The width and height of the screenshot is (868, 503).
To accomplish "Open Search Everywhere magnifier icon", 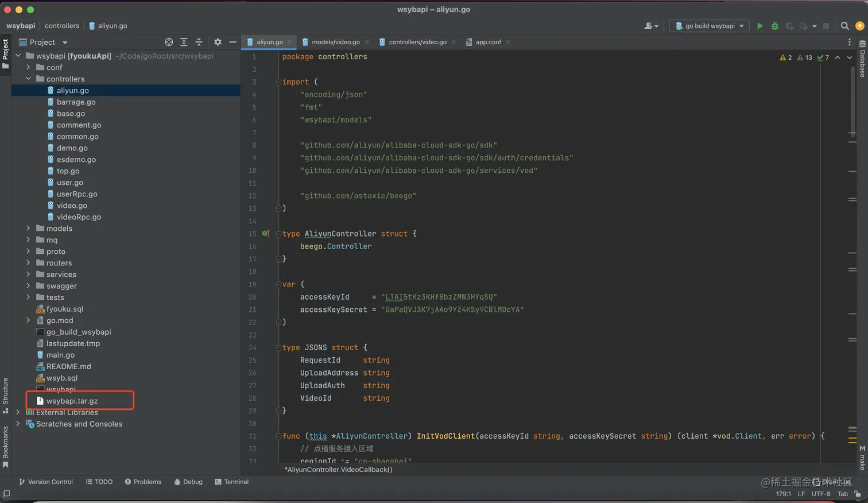I will click(844, 26).
